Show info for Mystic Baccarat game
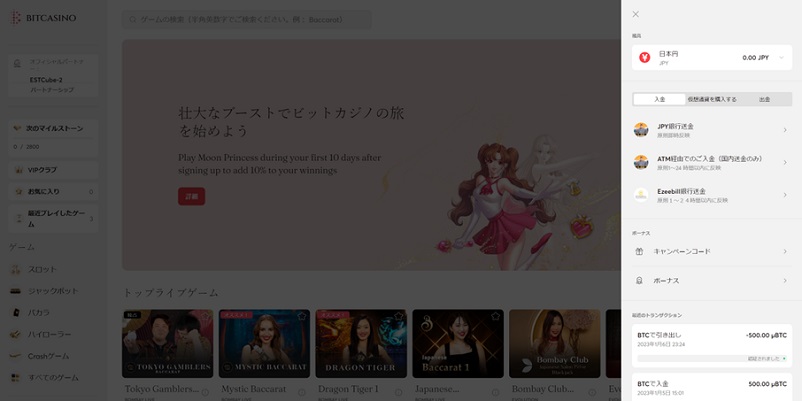802x401 pixels. pyautogui.click(x=302, y=392)
